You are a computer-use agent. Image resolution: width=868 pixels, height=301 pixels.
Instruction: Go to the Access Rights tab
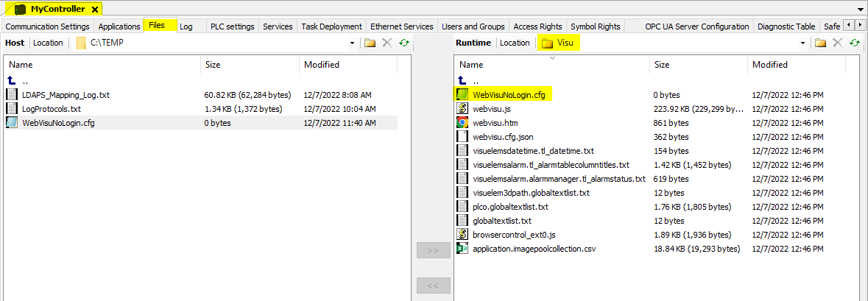537,26
